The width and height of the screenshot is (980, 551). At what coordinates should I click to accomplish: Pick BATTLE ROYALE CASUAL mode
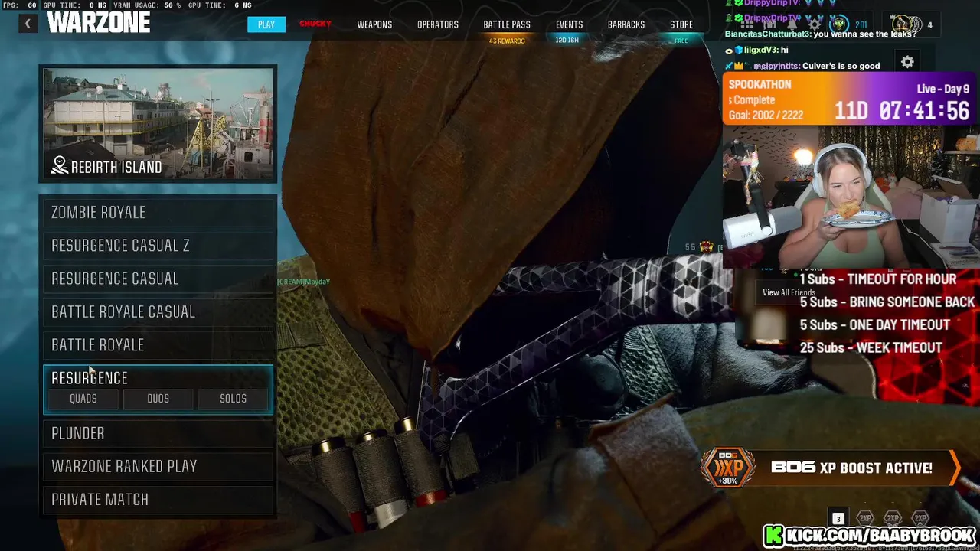coord(158,311)
